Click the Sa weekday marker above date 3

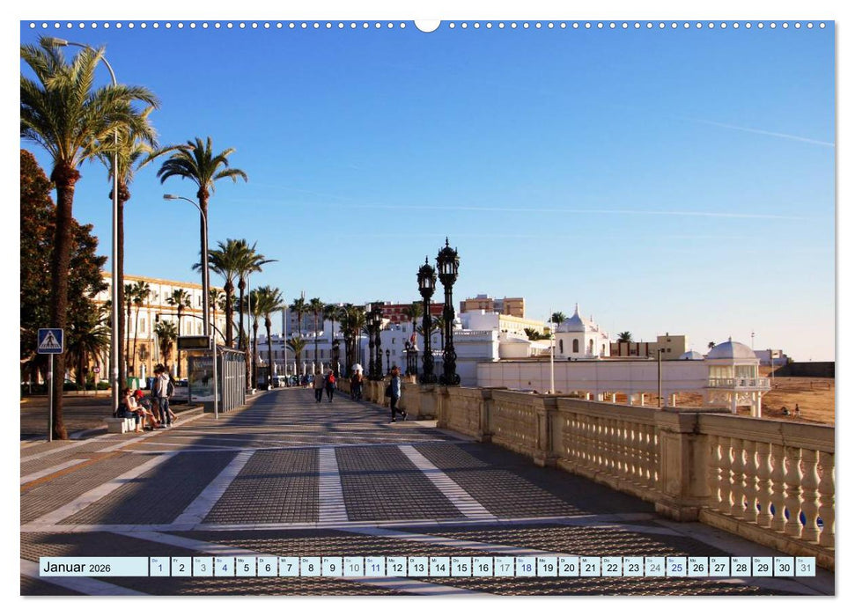[x=198, y=560]
